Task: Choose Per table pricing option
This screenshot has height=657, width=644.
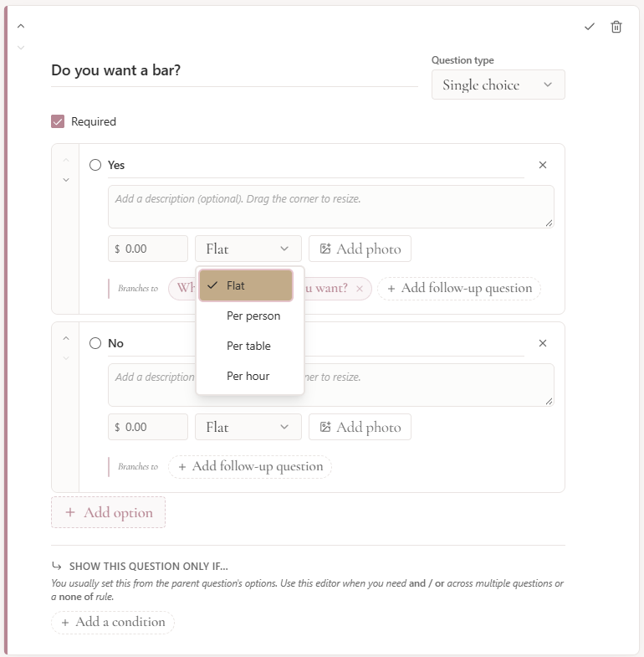Action: (x=250, y=346)
